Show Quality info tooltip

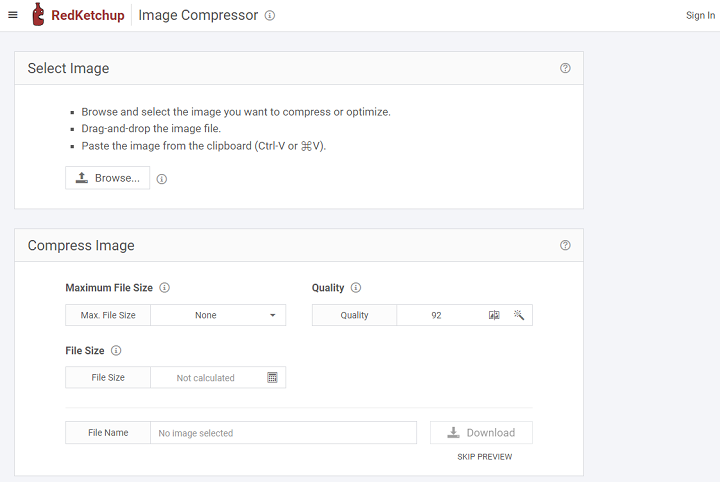tap(356, 288)
